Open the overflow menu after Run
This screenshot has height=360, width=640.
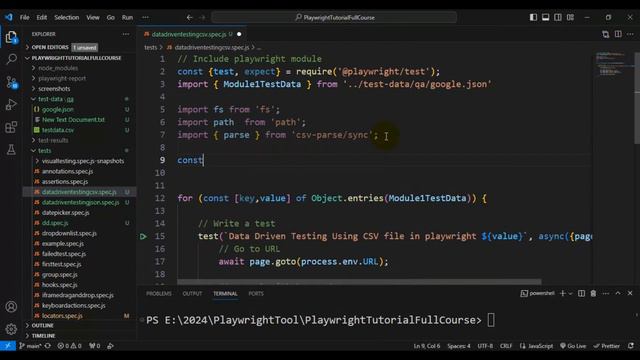point(145,18)
